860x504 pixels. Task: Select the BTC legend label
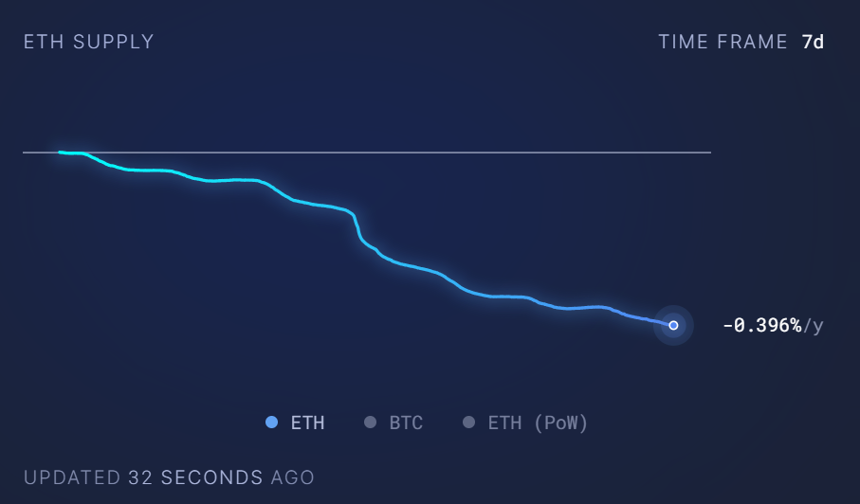tap(406, 423)
